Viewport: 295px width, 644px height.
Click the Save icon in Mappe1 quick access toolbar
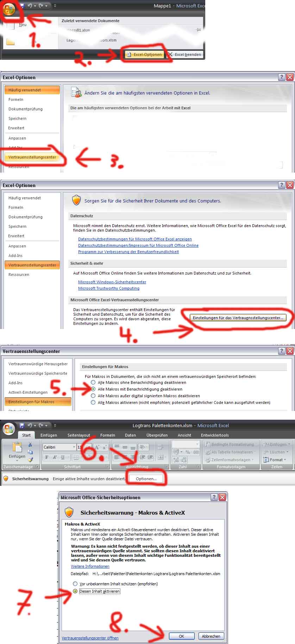[x=22, y=6]
